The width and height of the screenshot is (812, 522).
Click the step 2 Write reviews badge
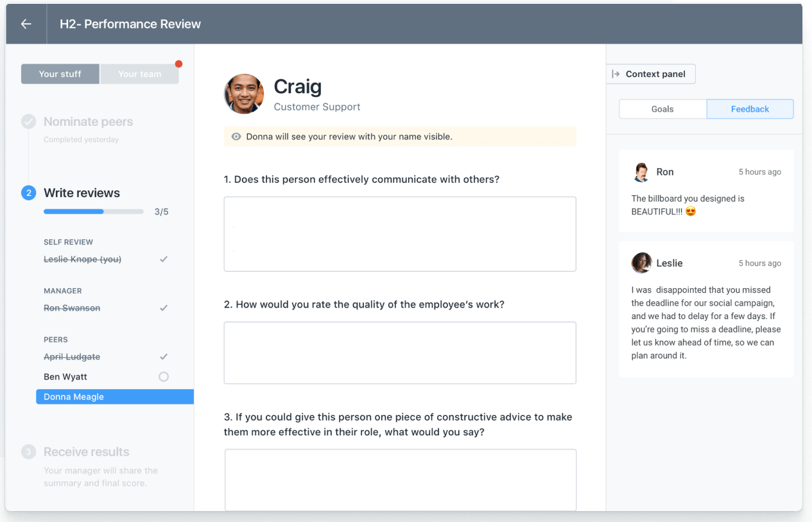click(28, 193)
